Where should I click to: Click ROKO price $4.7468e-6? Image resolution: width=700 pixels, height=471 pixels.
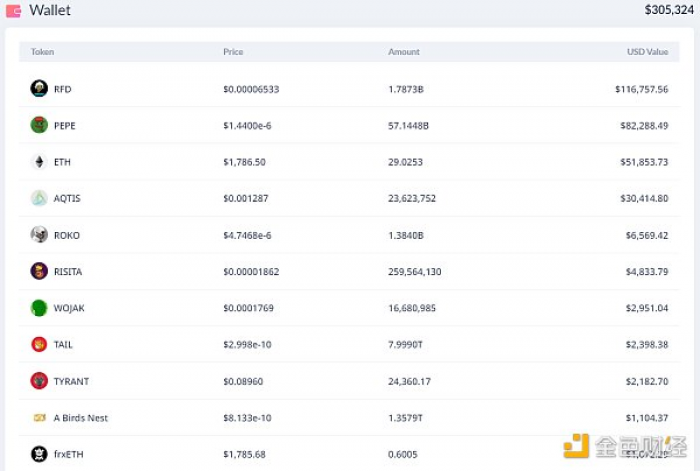(247, 235)
